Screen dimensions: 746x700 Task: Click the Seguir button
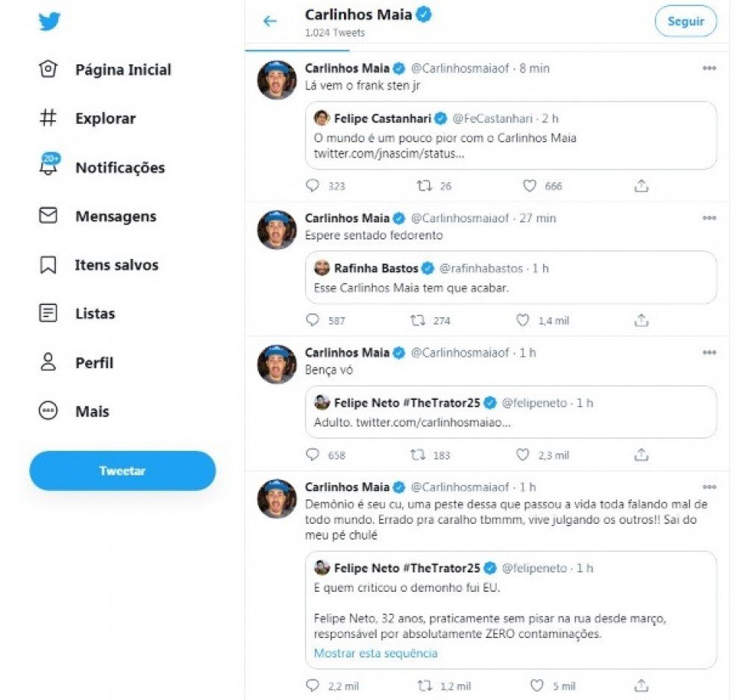[686, 22]
